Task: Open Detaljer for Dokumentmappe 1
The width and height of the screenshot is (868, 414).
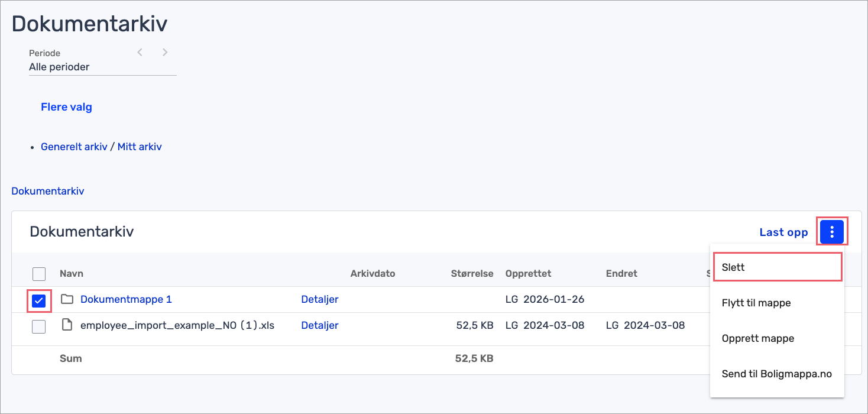Action: click(x=320, y=299)
